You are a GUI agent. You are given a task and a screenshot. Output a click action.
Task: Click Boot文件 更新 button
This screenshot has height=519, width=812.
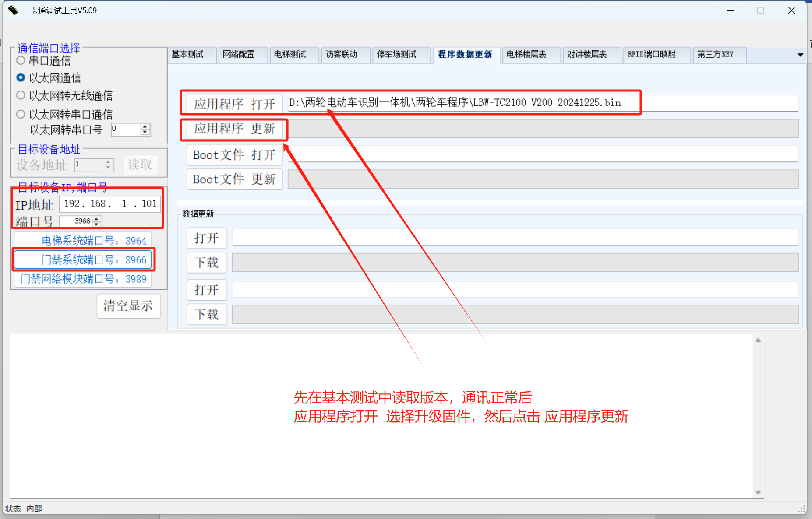point(234,179)
